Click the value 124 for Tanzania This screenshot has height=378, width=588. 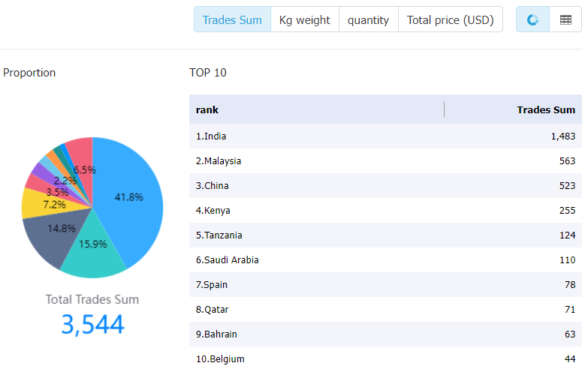(568, 235)
